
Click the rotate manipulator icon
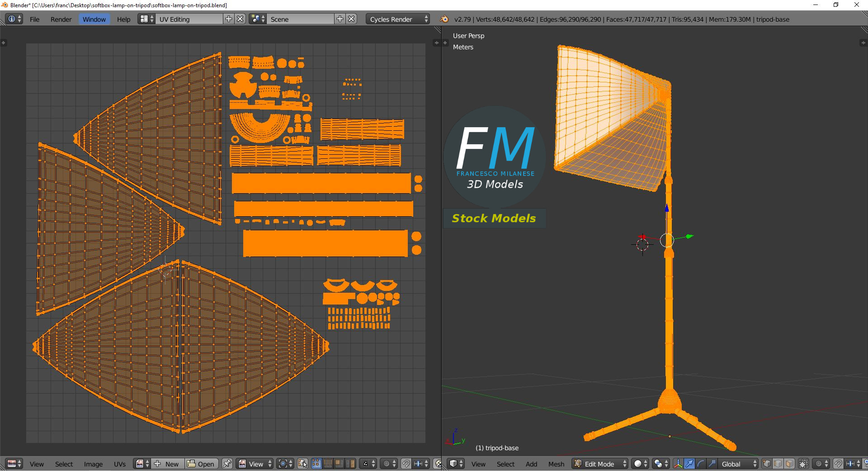pyautogui.click(x=700, y=464)
